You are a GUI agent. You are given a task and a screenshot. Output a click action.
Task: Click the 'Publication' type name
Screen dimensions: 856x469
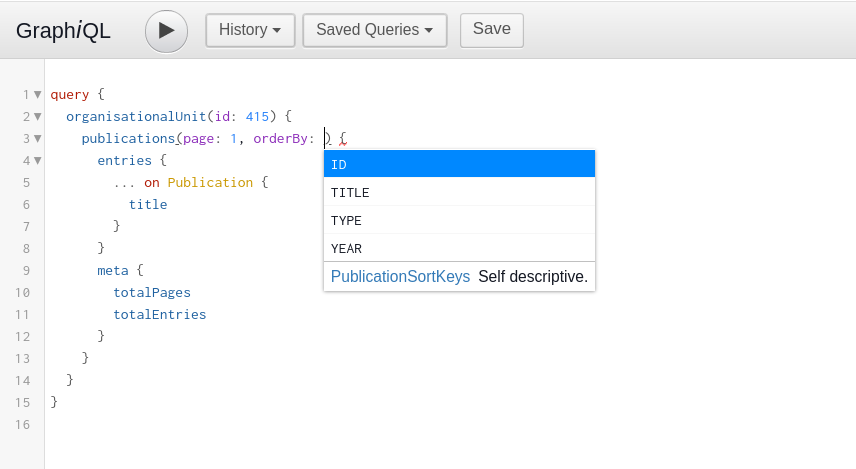[210, 182]
